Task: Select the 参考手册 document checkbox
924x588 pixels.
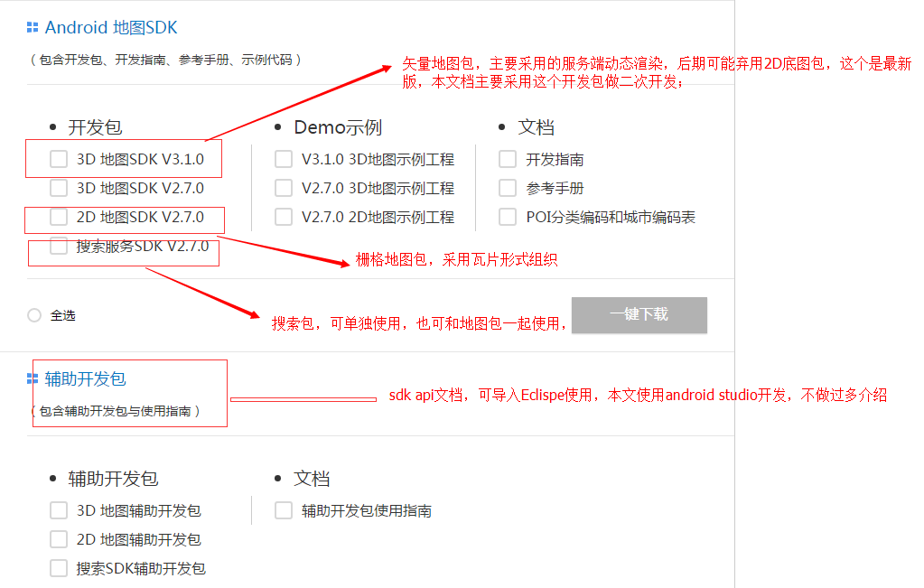Action: click(508, 188)
